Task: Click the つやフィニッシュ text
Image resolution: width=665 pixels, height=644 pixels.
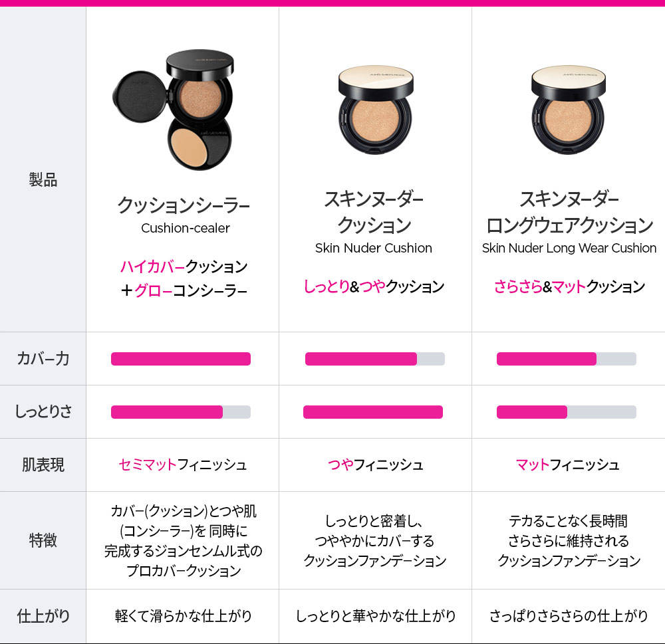Action: pyautogui.click(x=375, y=465)
